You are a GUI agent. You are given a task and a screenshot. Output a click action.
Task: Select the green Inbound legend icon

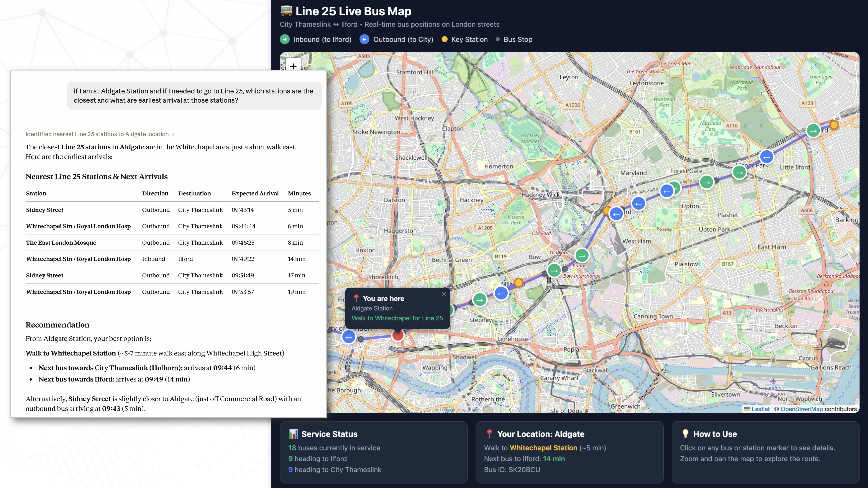285,39
